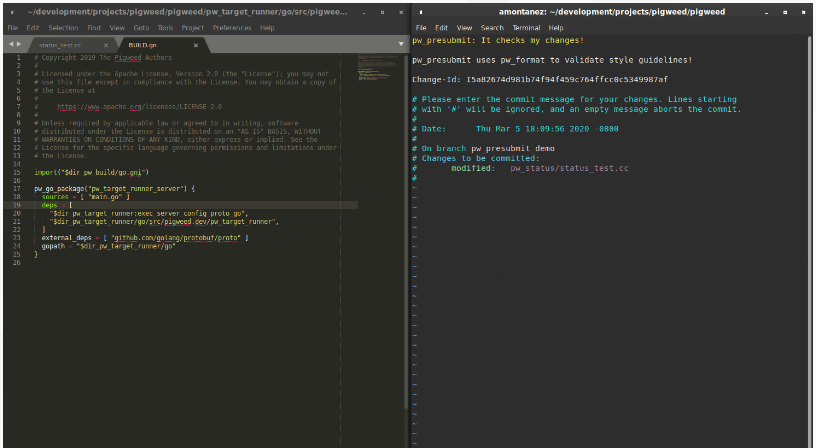
Task: Open the Search menu in the terminal
Action: 492,28
